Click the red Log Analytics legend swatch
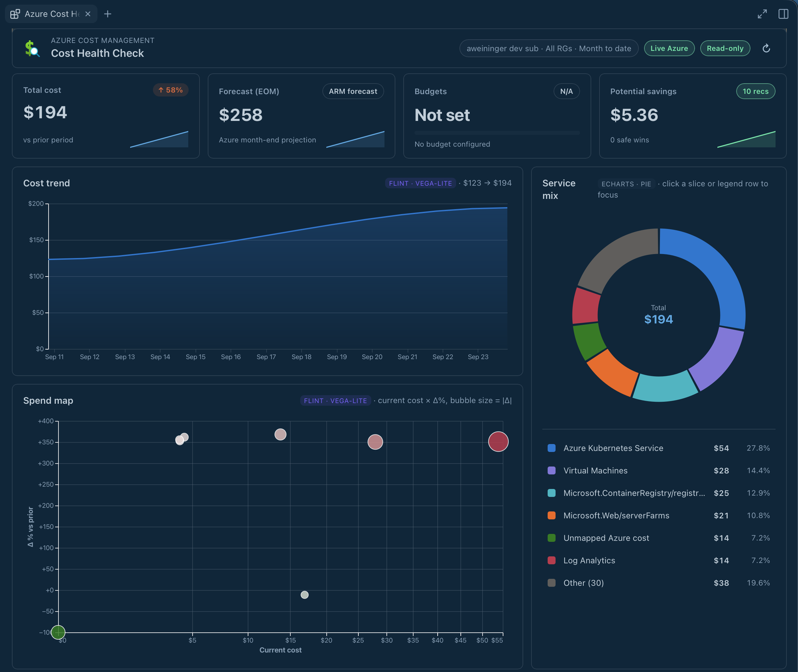Viewport: 798px width, 672px height. coord(551,560)
